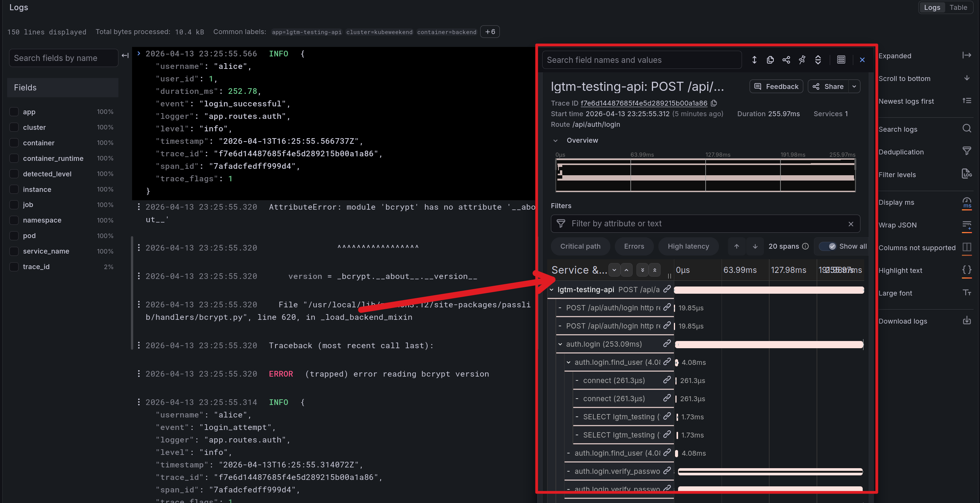This screenshot has width=980, height=503.
Task: Collapse the Overview section
Action: coord(555,140)
